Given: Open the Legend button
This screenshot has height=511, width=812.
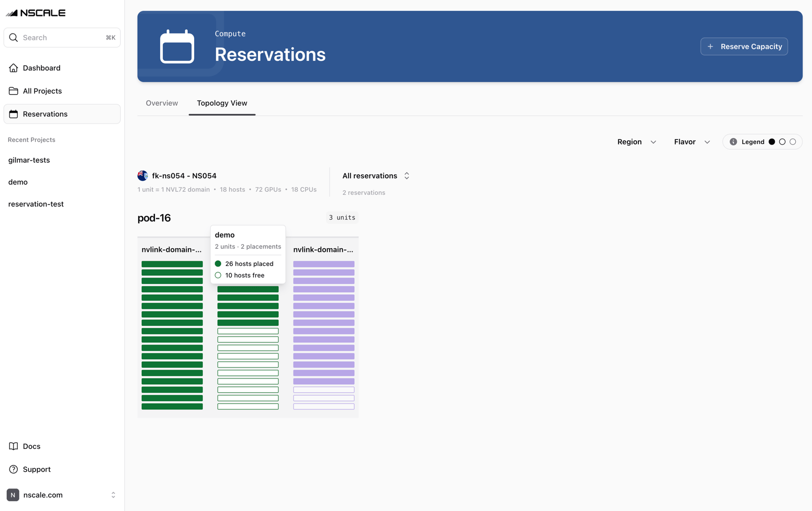Looking at the screenshot, I should pyautogui.click(x=763, y=142).
